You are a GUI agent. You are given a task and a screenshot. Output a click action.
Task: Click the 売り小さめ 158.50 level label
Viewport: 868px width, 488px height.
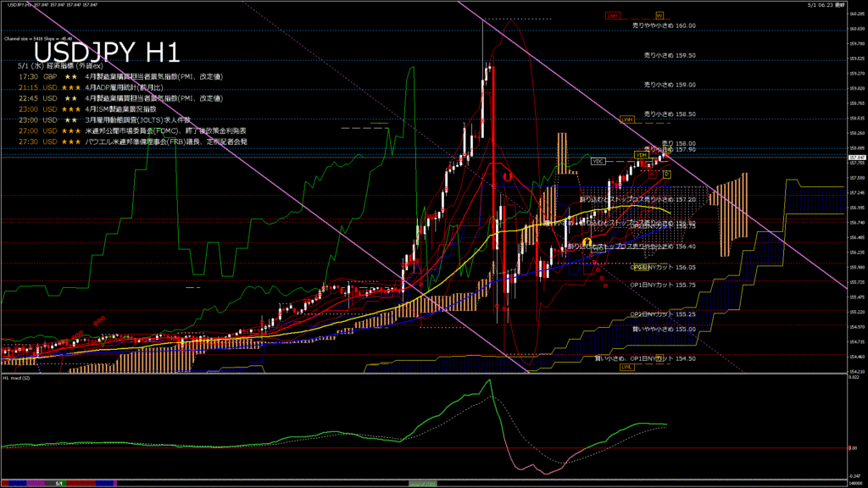pos(670,114)
